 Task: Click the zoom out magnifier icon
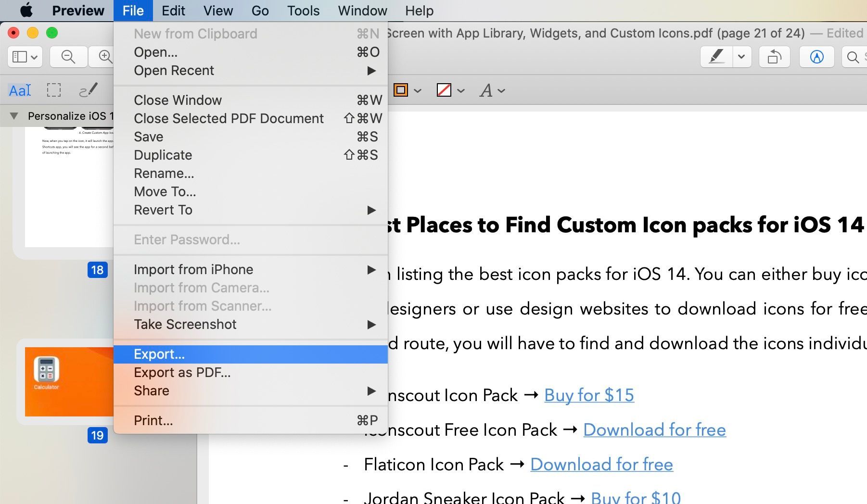pos(68,57)
